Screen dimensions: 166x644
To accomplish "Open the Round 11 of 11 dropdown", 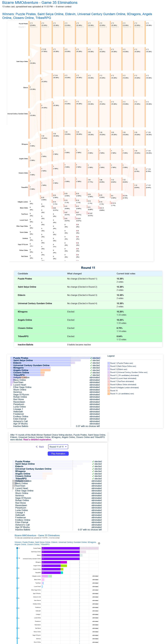I will 58,447.
